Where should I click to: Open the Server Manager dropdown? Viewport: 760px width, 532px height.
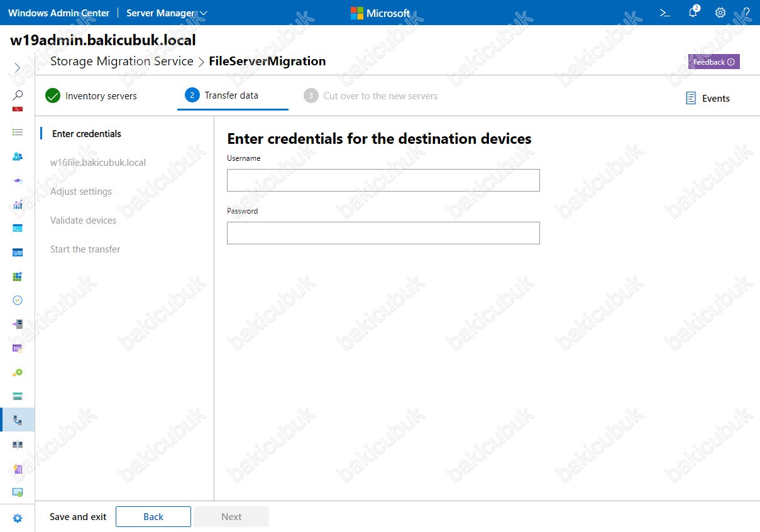[167, 13]
